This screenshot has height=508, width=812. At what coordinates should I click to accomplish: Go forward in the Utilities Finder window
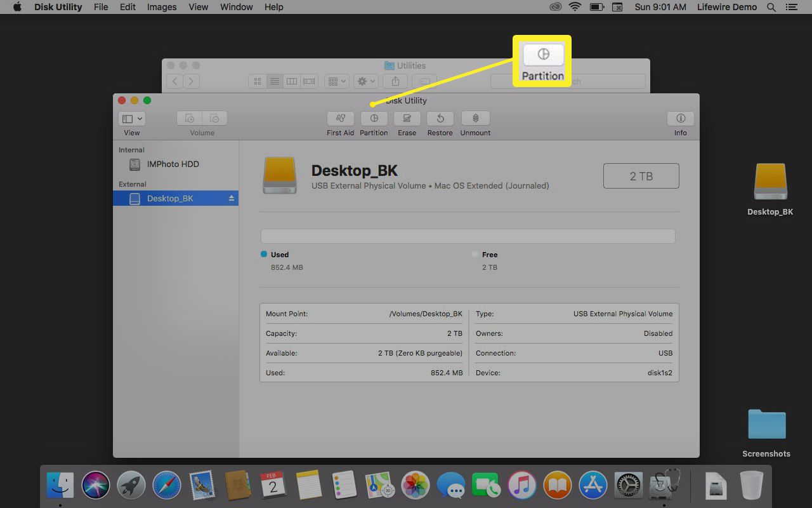tap(191, 81)
